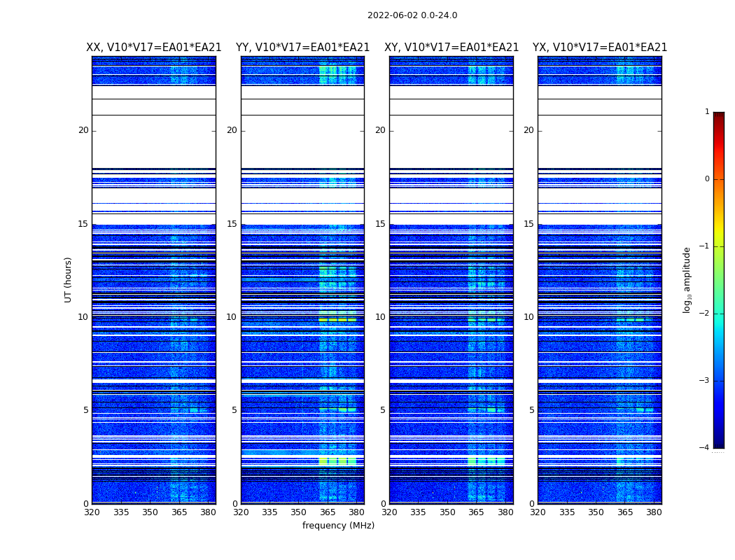
Task: Click the colorbar tick label −4
Action: 704,447
